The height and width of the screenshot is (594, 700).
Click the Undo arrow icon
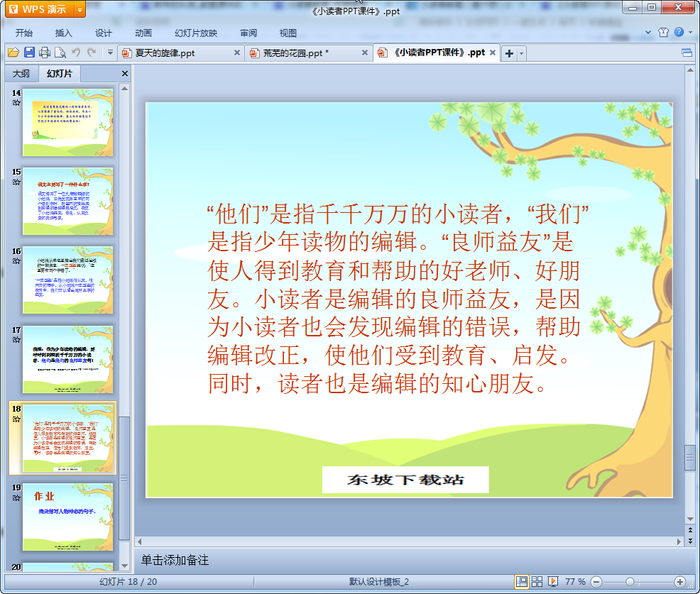[76, 53]
